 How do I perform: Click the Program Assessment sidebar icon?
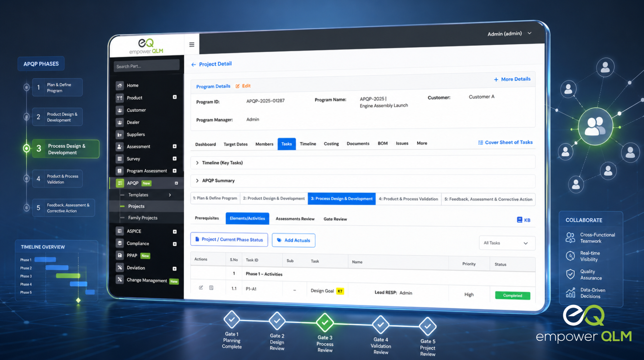120,171
